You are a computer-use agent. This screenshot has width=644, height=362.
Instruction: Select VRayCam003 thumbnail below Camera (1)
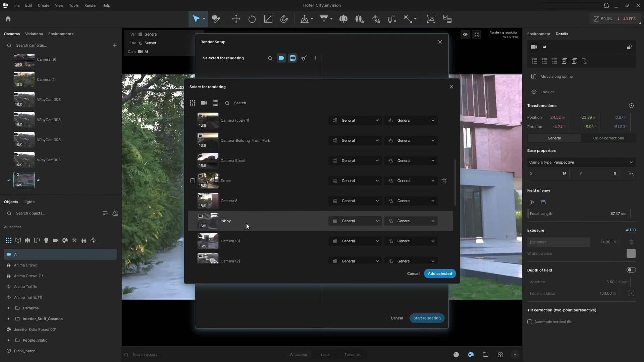tap(24, 100)
